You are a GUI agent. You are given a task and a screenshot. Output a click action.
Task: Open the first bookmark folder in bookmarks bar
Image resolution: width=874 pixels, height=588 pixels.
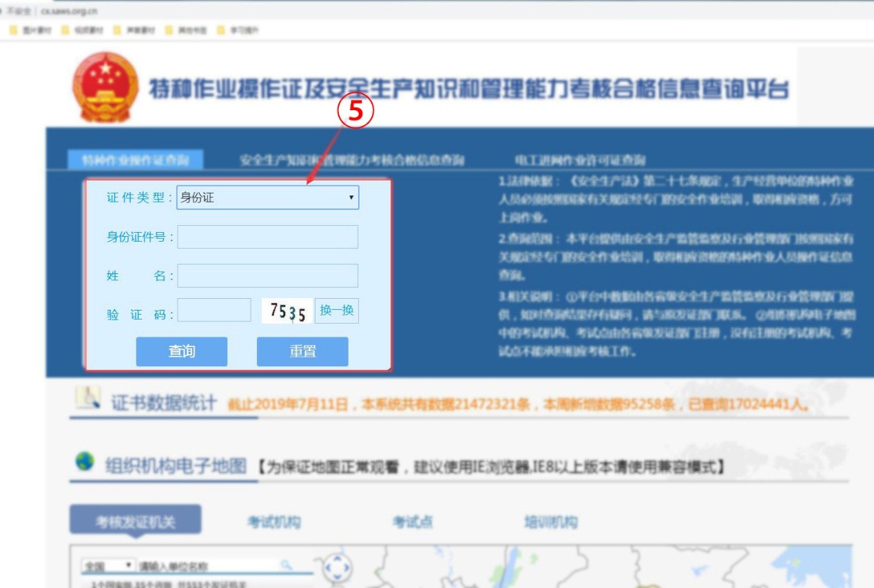coord(30,30)
